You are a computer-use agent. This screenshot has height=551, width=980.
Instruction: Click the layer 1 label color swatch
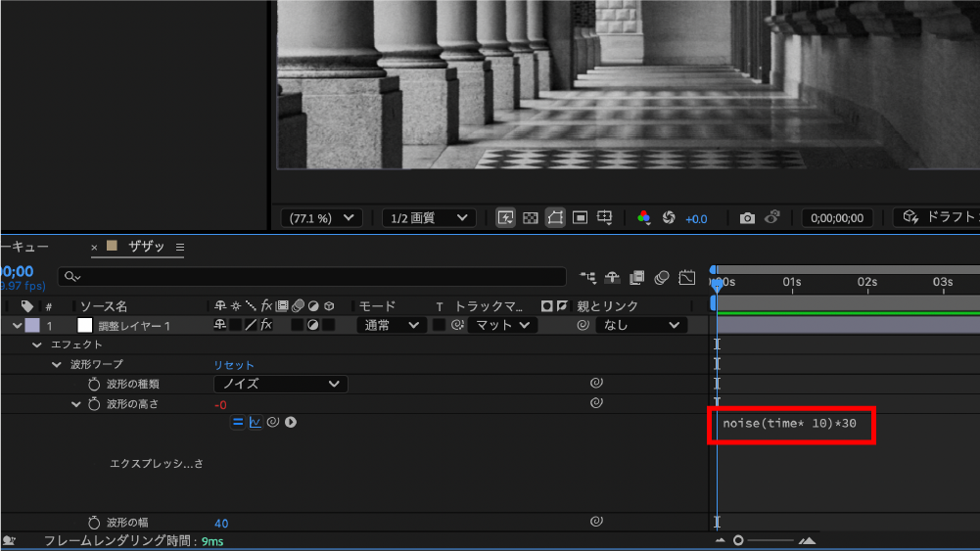[x=32, y=326]
